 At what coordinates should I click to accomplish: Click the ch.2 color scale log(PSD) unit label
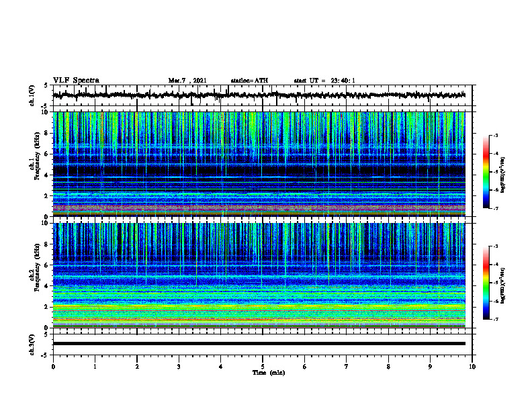pyautogui.click(x=504, y=286)
